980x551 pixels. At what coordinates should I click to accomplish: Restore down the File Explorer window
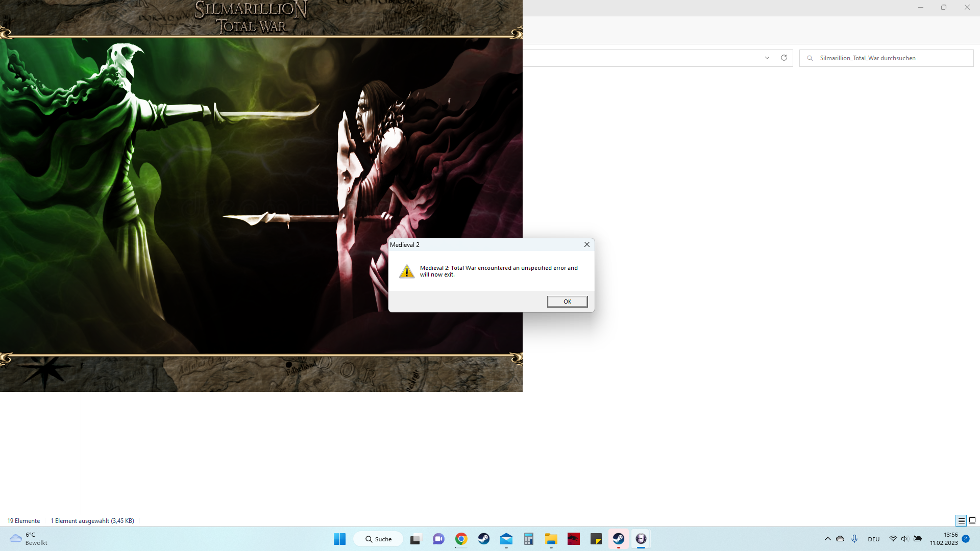(944, 8)
